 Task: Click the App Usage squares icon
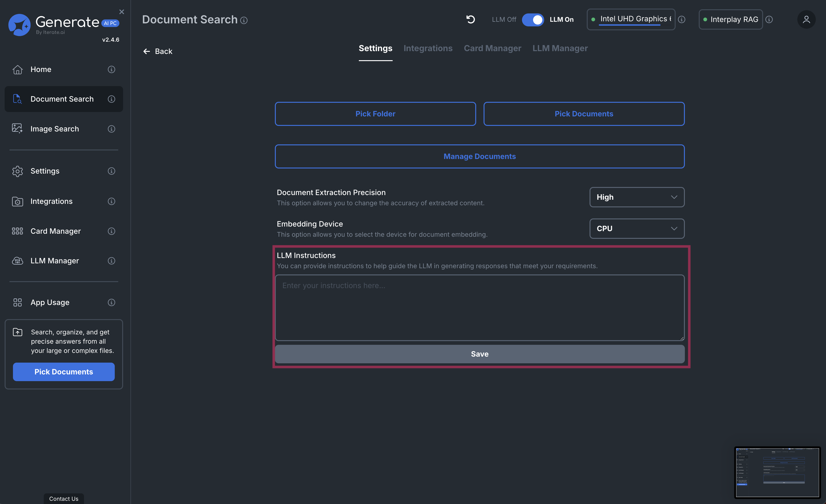click(17, 302)
